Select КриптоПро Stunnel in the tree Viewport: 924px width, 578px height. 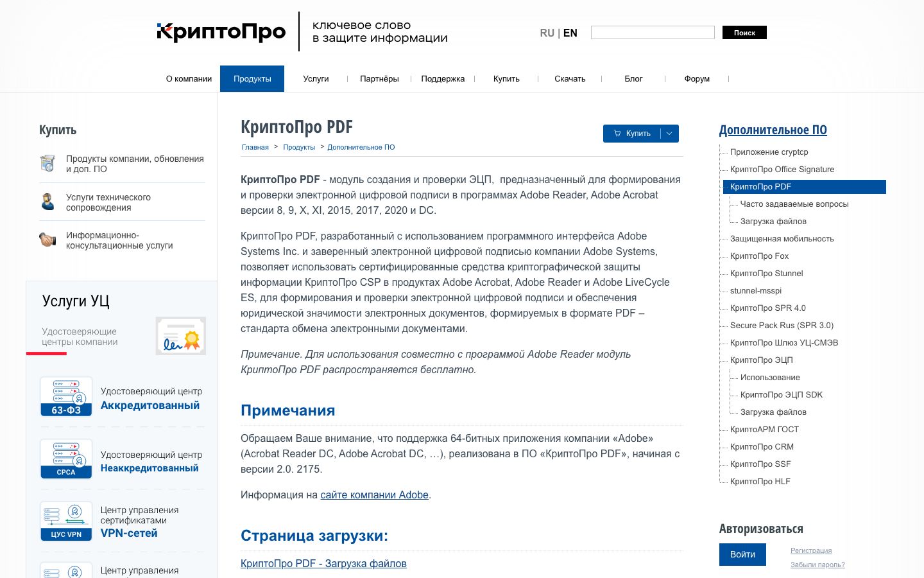pyautogui.click(x=766, y=274)
